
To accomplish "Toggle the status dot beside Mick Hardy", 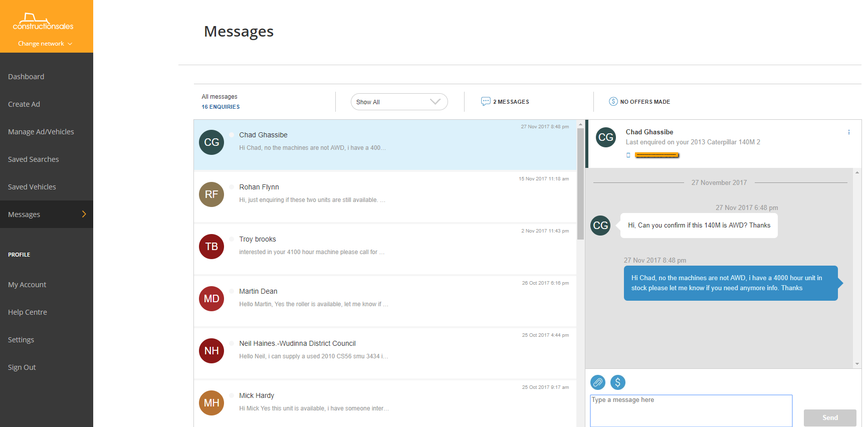I will tap(232, 395).
